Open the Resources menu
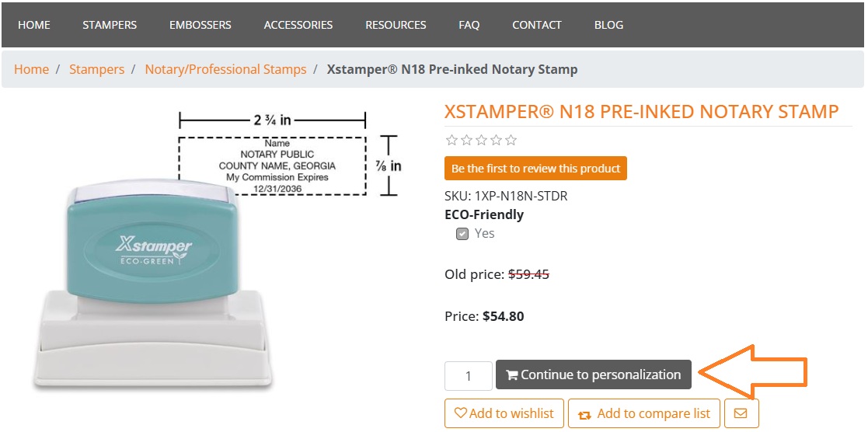The width and height of the screenshot is (868, 432). click(x=396, y=25)
